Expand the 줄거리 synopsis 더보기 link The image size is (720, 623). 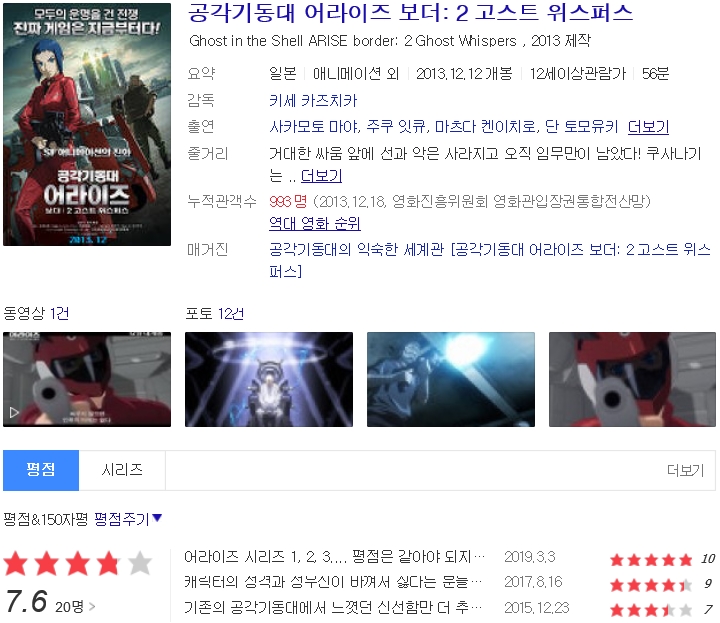321,176
